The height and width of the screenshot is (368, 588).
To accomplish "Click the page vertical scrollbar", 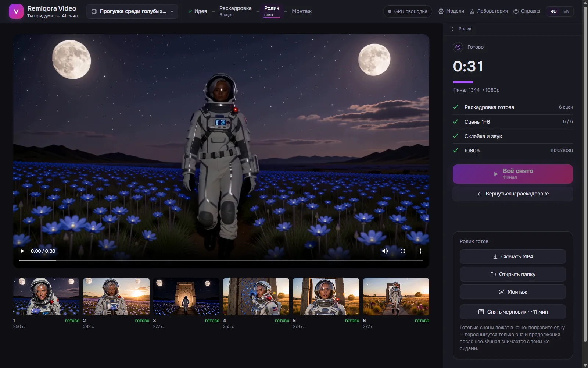I will pyautogui.click(x=585, y=173).
